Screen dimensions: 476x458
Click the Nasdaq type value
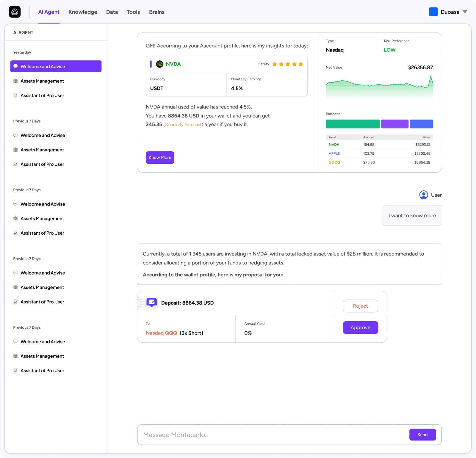coord(335,50)
